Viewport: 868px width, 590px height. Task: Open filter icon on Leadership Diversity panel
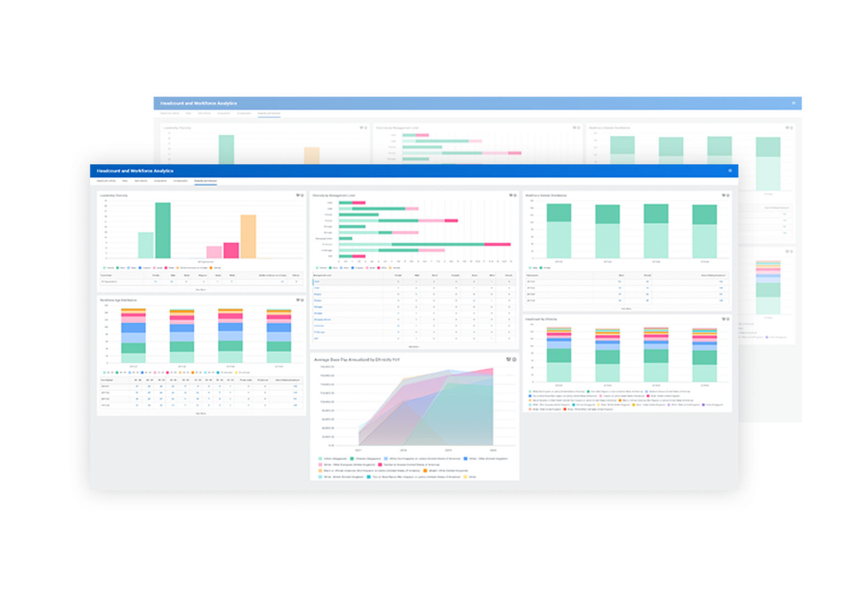298,195
